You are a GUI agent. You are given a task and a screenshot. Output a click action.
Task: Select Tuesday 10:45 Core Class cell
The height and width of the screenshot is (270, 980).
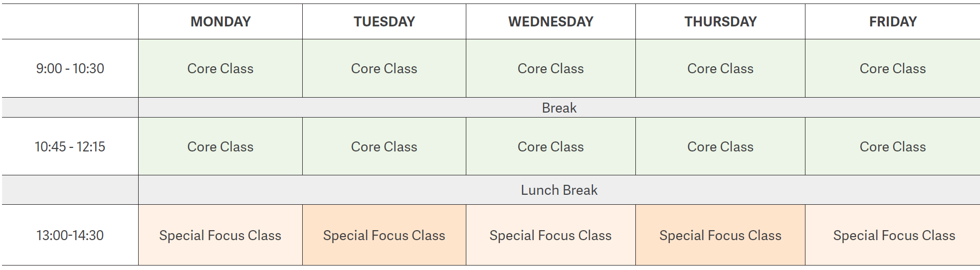[x=384, y=146]
